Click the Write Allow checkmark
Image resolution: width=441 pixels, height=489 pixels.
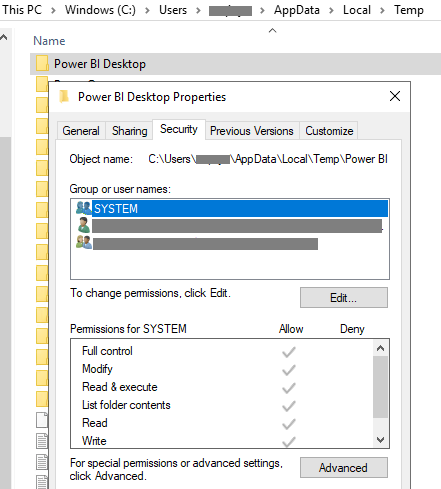(289, 442)
